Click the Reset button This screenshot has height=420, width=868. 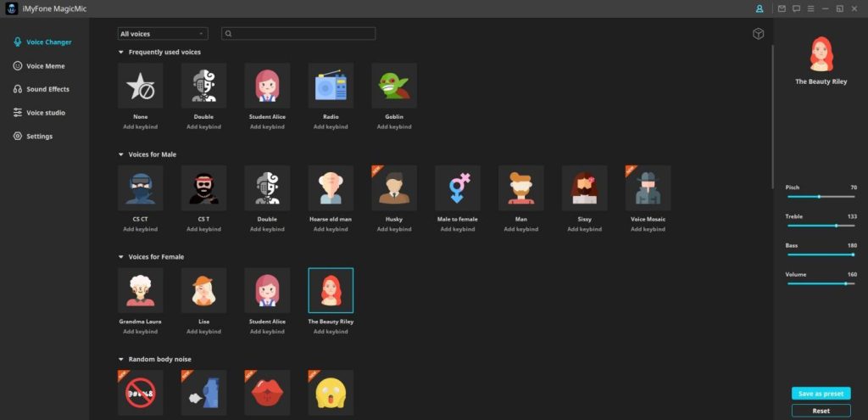click(x=821, y=412)
